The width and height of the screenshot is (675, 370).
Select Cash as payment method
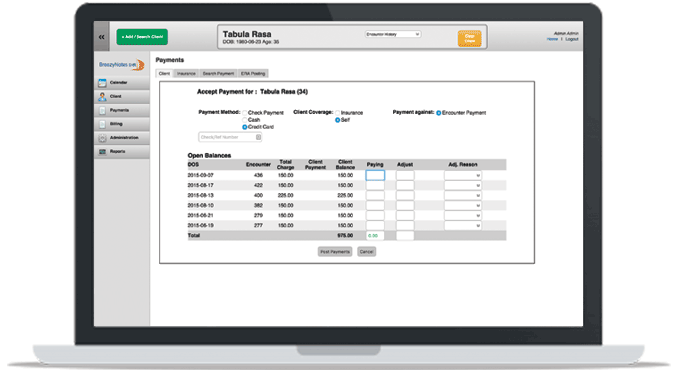pyautogui.click(x=245, y=120)
